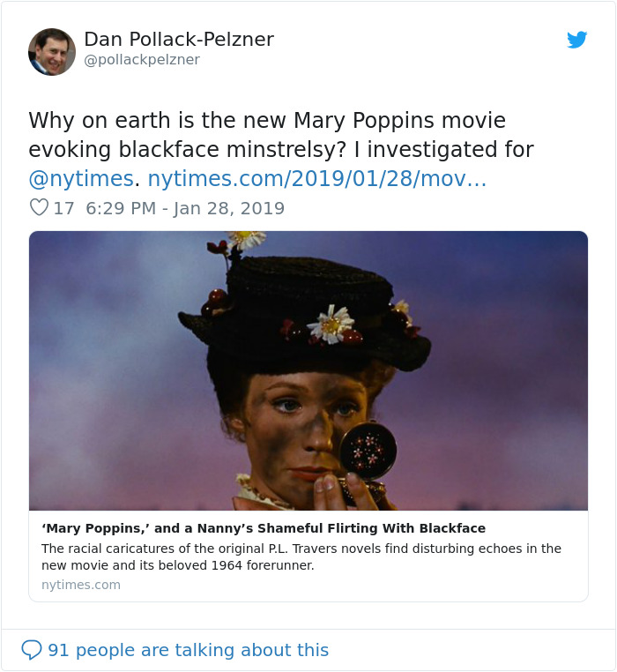Viewport: 617px width, 672px height.
Task: Like the tweet with the heart icon
Action: click(39, 208)
